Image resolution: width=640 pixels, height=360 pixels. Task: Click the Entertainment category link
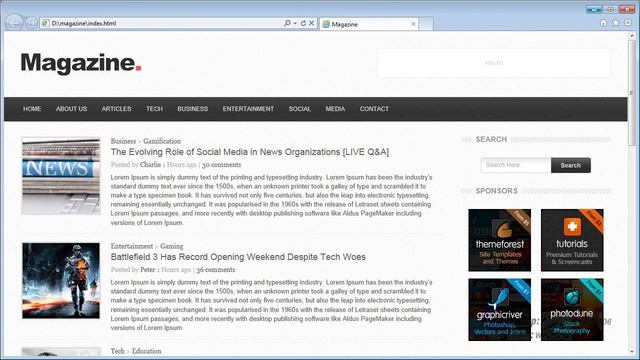tap(132, 246)
